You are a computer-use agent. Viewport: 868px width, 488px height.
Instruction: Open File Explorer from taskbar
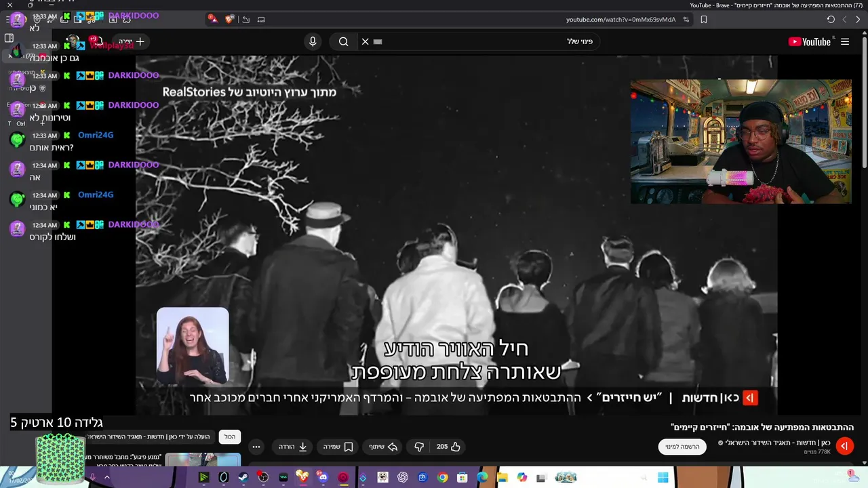point(502,478)
